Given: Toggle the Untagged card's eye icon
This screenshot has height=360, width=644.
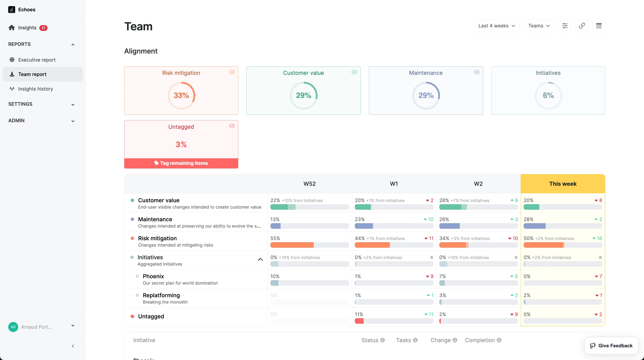Looking at the screenshot, I should (x=232, y=126).
